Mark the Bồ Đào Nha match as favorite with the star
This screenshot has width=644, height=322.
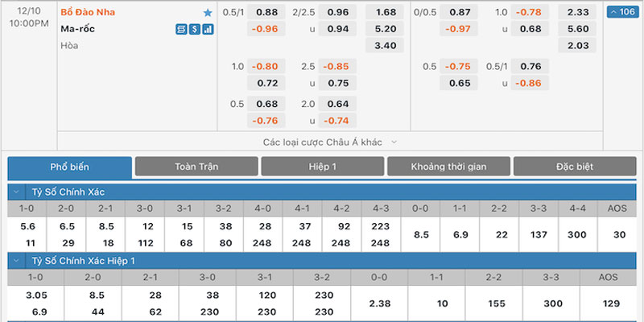pos(208,13)
